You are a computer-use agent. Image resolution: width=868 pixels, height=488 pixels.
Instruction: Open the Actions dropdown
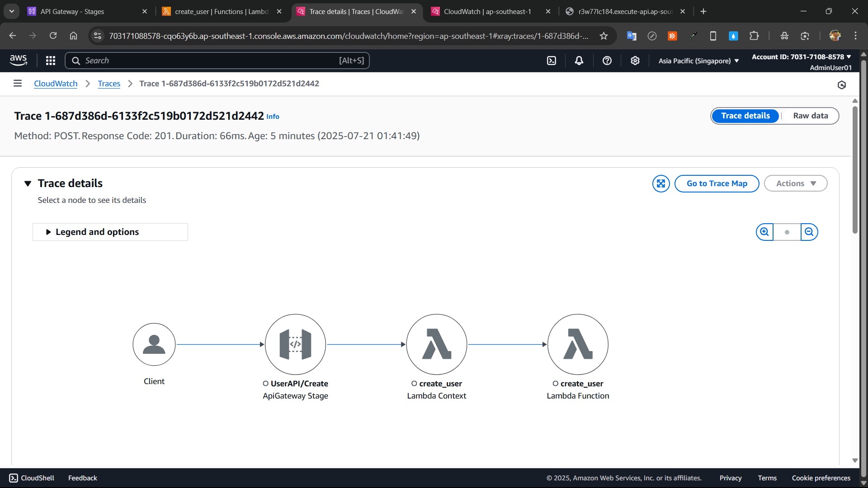[796, 183]
